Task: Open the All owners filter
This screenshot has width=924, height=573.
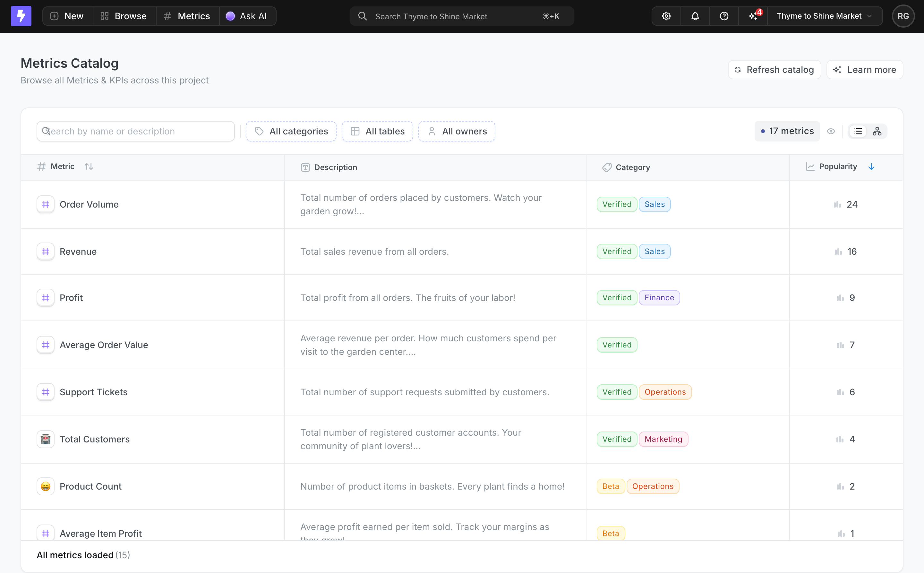Action: 457,131
